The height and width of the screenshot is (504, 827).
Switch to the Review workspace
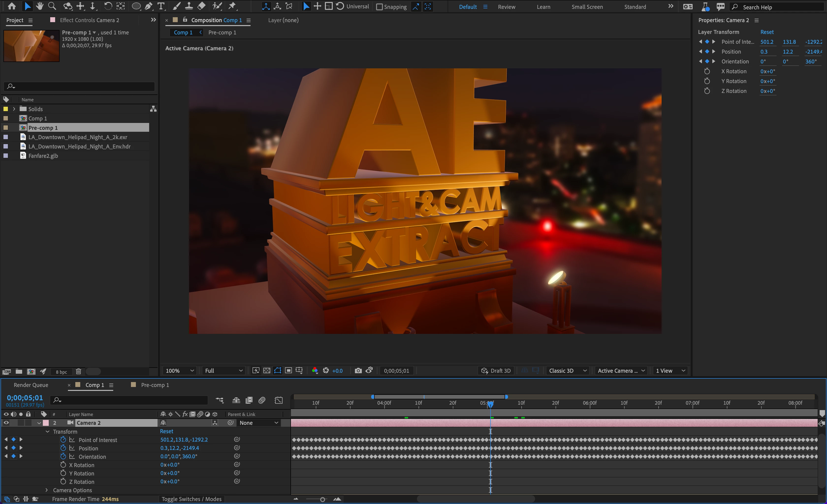tap(506, 7)
